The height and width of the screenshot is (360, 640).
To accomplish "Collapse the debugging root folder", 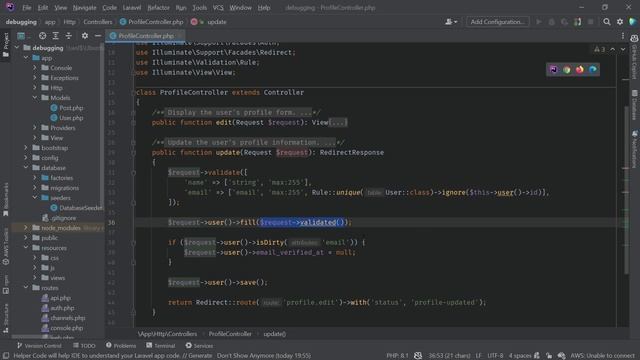I will 17,48.
